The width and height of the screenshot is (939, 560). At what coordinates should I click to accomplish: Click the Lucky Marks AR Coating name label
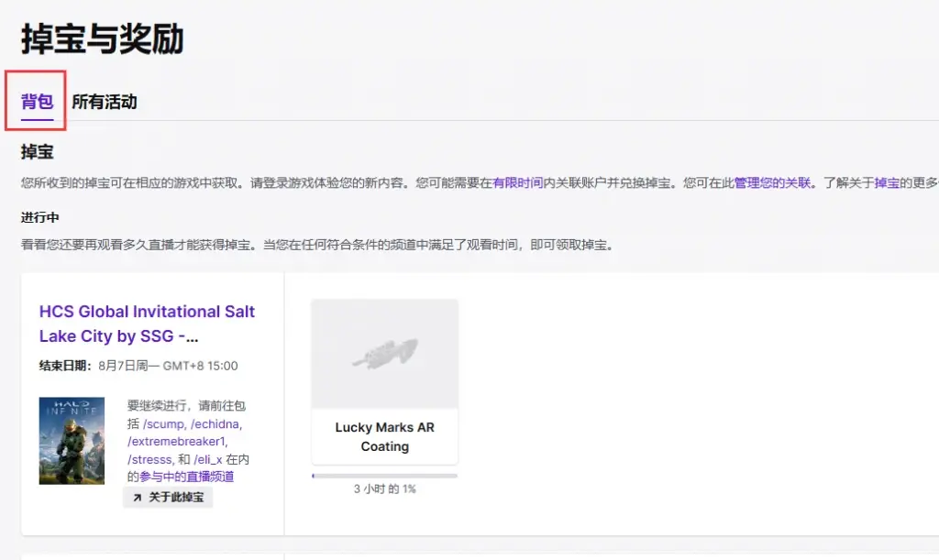pos(384,437)
